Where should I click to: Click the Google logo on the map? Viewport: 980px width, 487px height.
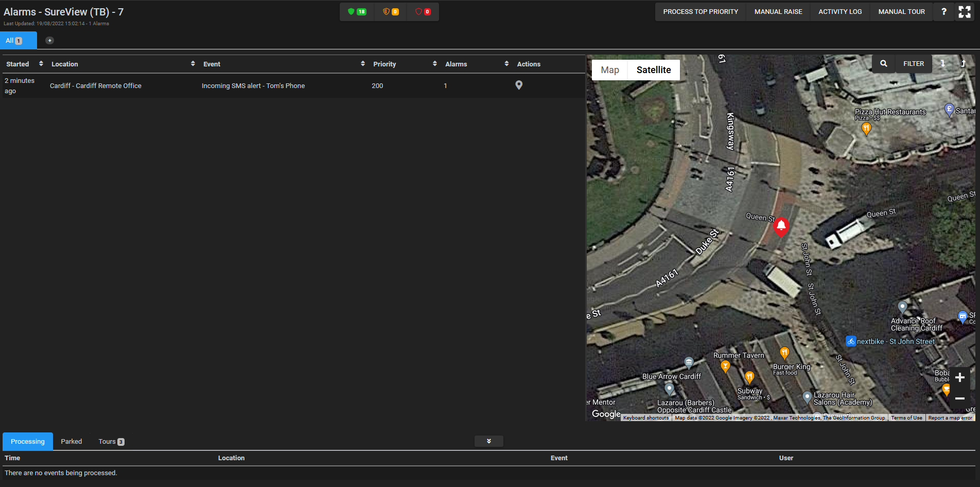(606, 414)
